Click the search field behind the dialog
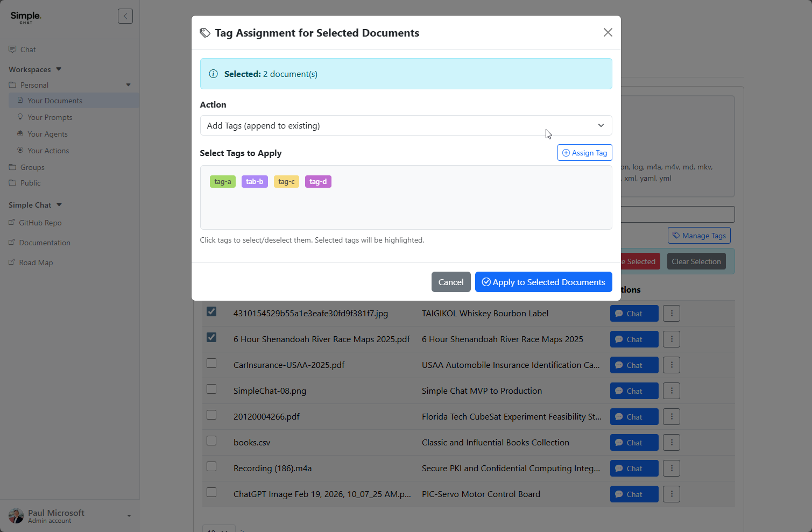Image resolution: width=812 pixels, height=532 pixels. click(678, 214)
